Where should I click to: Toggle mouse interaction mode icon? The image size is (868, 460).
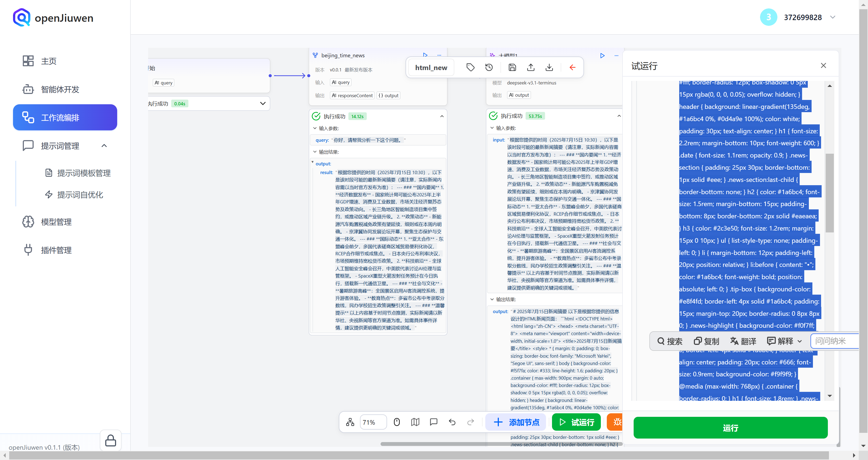[397, 422]
